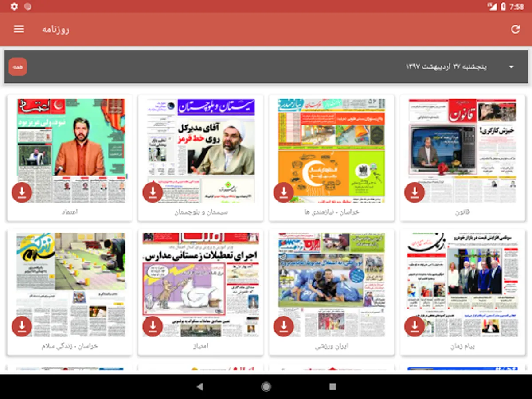532x399 pixels.
Task: Tap the Android back navigation button
Action: 199,387
